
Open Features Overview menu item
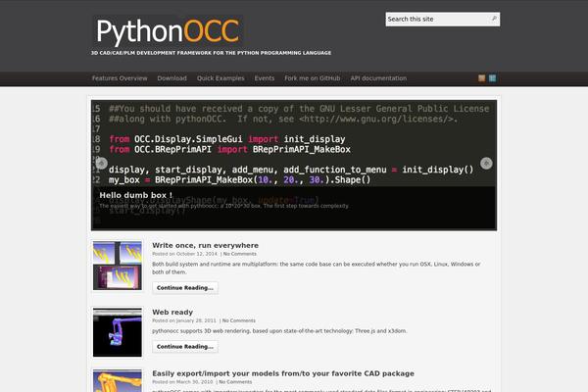[x=120, y=78]
